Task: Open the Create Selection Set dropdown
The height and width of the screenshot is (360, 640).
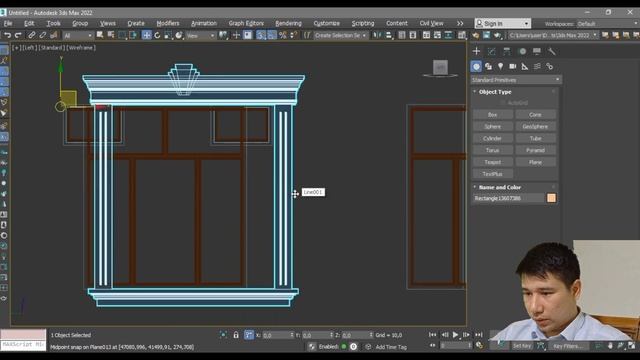Action: point(341,36)
